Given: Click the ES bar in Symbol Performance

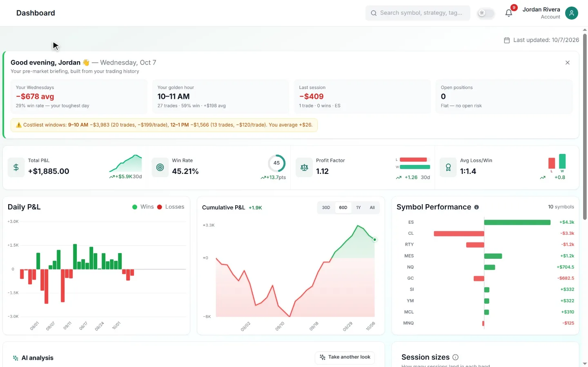Looking at the screenshot, I should click(x=517, y=222).
